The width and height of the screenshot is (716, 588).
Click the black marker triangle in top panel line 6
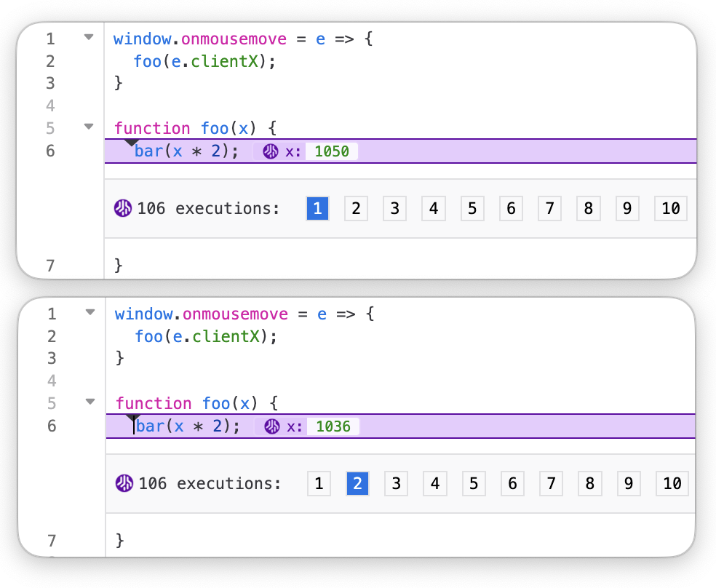tap(132, 144)
